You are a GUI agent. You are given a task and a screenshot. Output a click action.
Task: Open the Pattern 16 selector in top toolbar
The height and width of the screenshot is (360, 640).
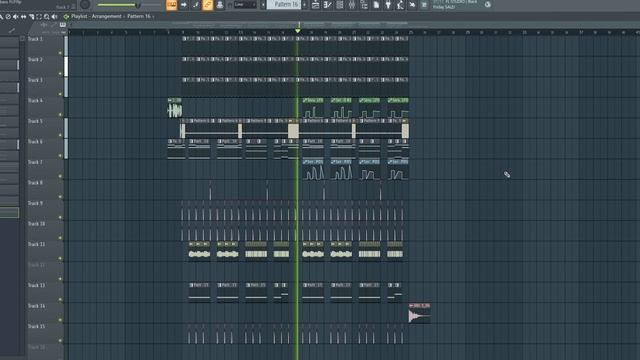pos(284,4)
